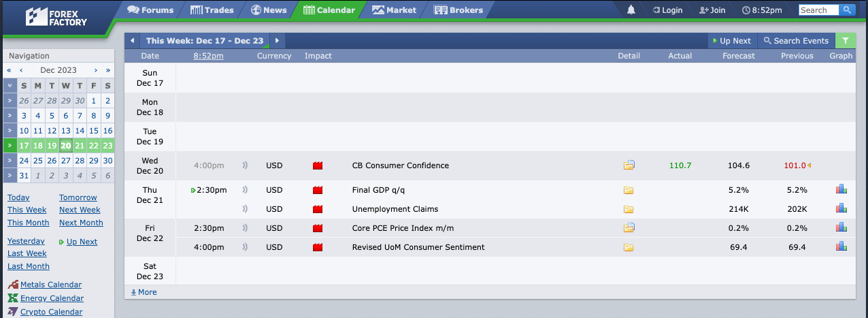Go to previous week arrow
Viewport: 868px width, 318px height.
pyautogui.click(x=131, y=41)
